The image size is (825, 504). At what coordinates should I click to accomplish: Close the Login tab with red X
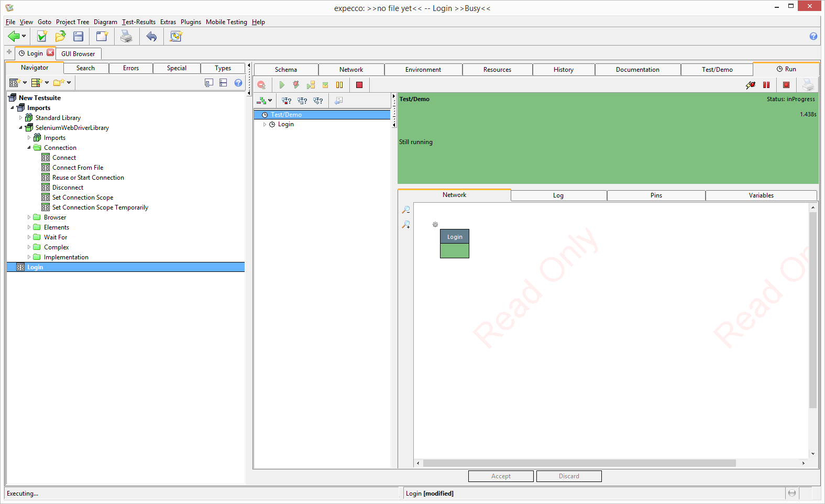click(x=50, y=53)
